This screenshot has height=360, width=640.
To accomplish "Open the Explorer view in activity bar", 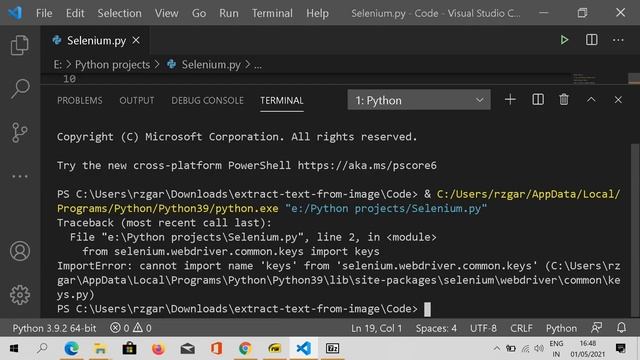I will (20, 45).
